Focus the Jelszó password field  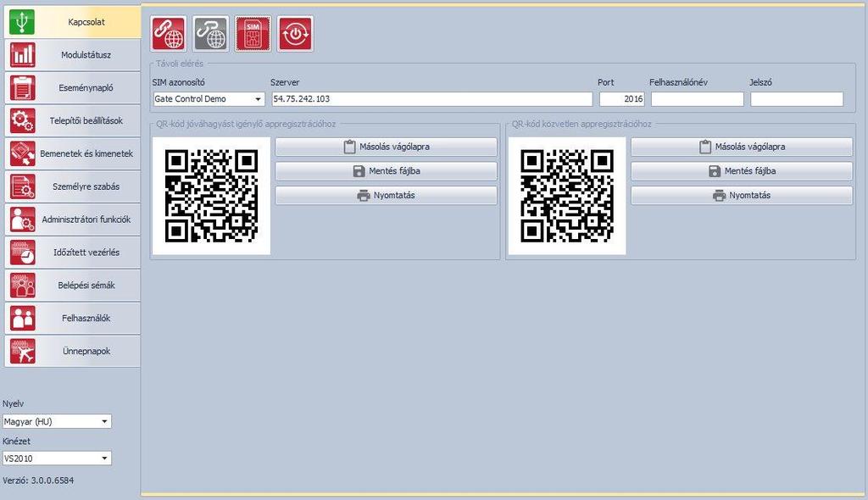pos(797,99)
